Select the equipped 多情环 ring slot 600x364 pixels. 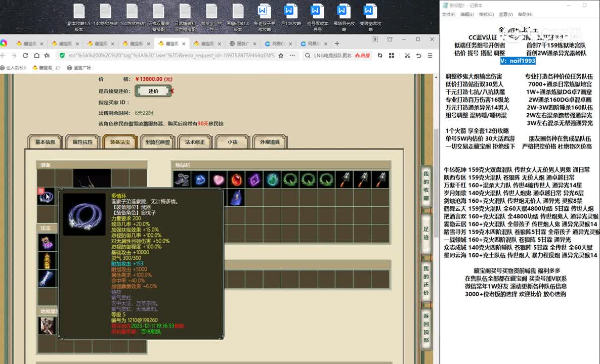pos(46,197)
